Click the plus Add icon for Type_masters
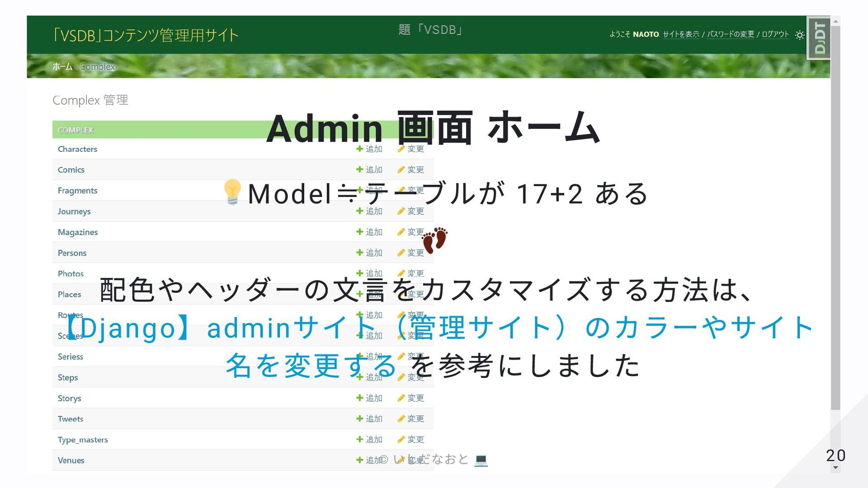This screenshot has height=488, width=868. pyautogui.click(x=360, y=439)
